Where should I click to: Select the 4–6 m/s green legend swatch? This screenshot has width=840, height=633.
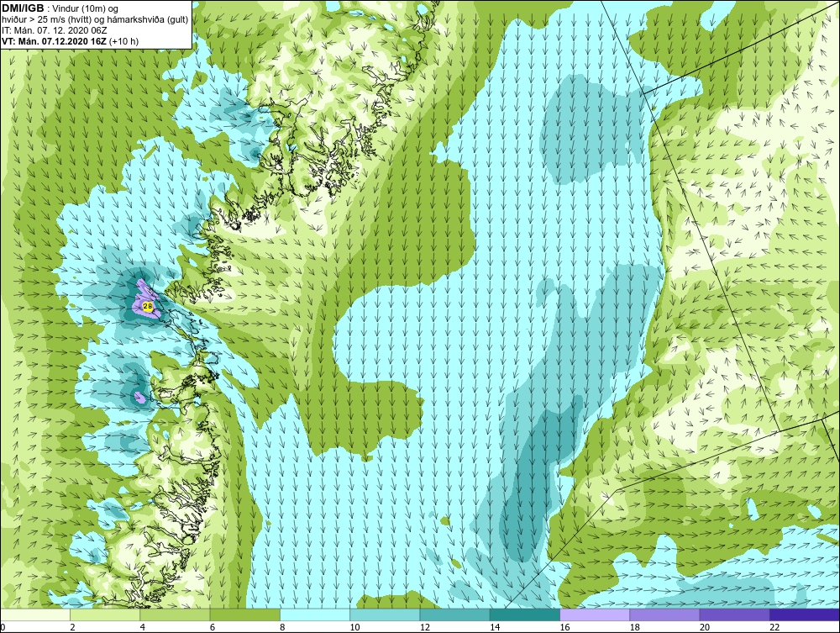pyautogui.click(x=175, y=615)
